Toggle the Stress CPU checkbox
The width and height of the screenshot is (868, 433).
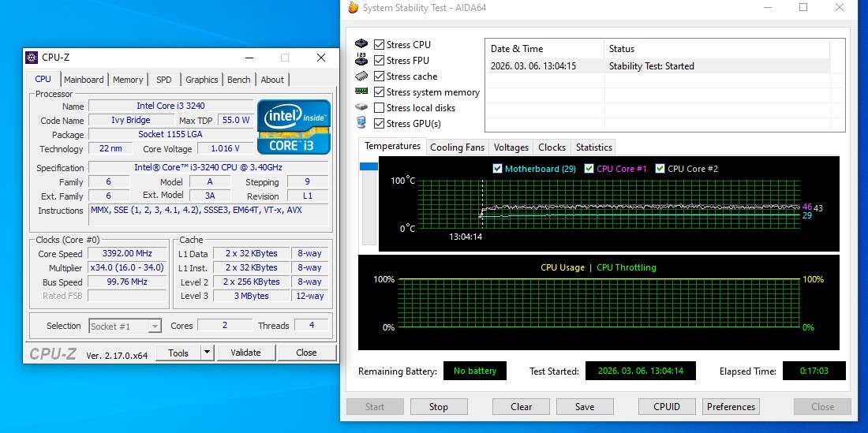[x=380, y=45]
